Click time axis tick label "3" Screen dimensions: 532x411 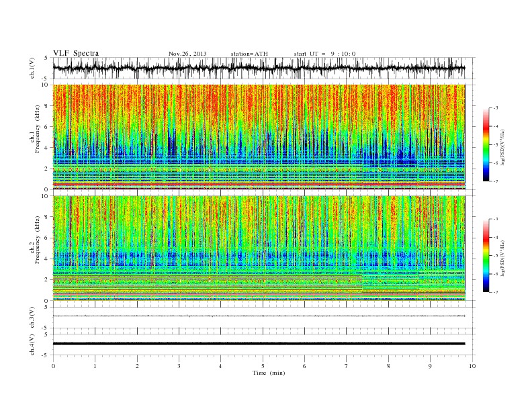(179, 366)
